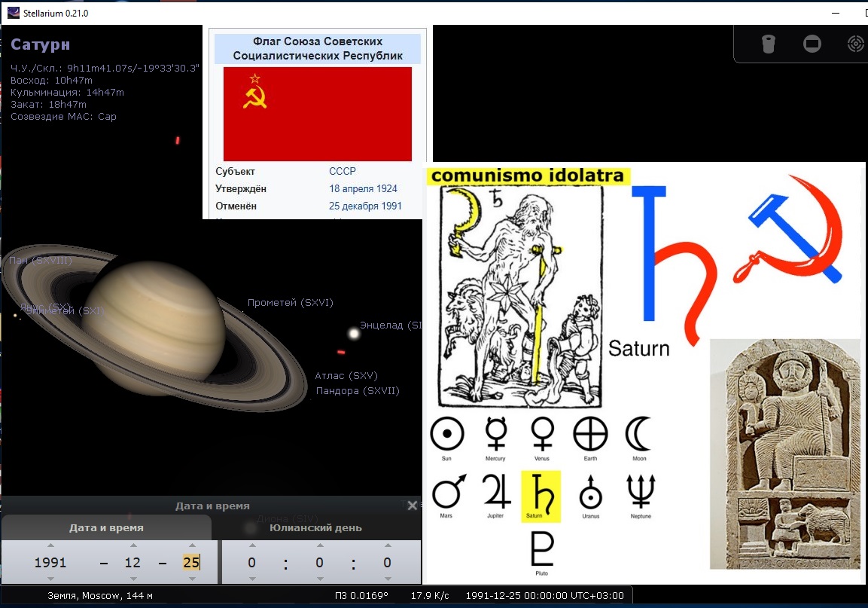Click the Пан (SXVIII) moon label
The height and width of the screenshot is (608, 868).
click(41, 261)
